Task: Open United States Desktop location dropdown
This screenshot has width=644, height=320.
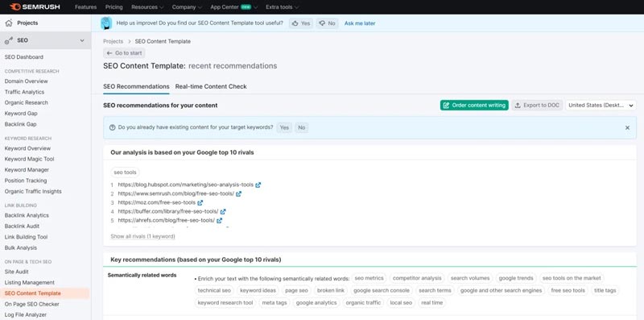Action: 601,106
